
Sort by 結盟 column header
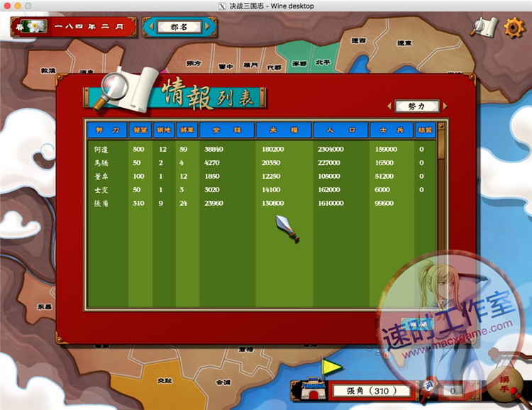point(425,130)
